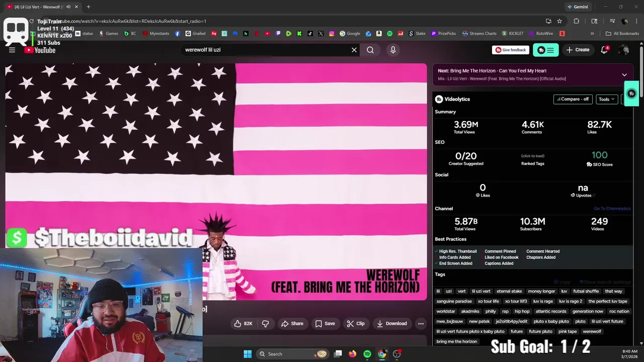Clear the search text with X
The image size is (644, 362).
click(x=354, y=50)
